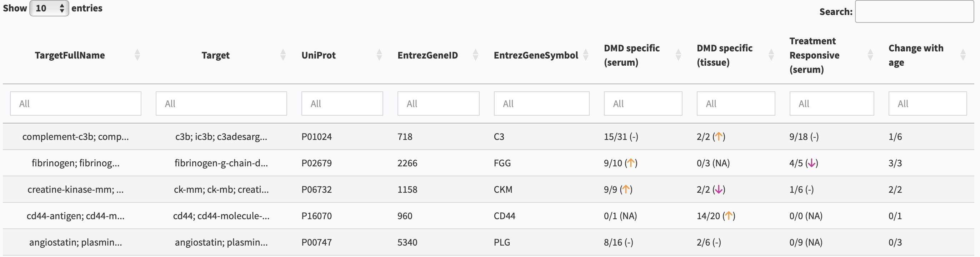Focus the Target column filter field
Image resolution: width=980 pixels, height=257 pixels.
(221, 104)
